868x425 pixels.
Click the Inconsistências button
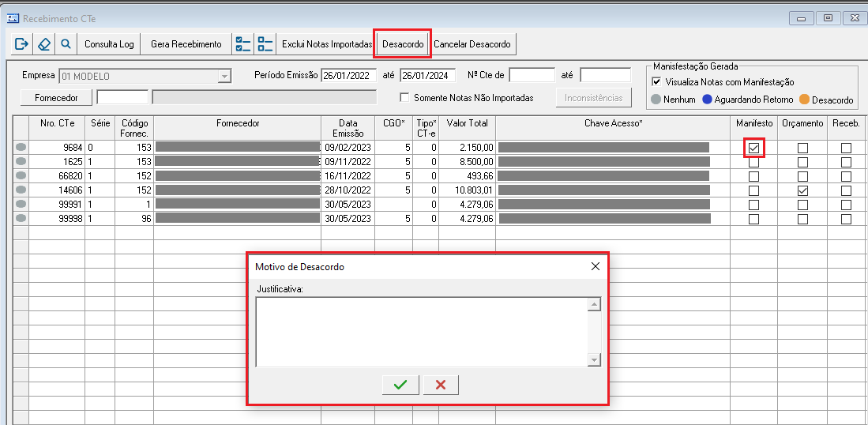pos(593,97)
